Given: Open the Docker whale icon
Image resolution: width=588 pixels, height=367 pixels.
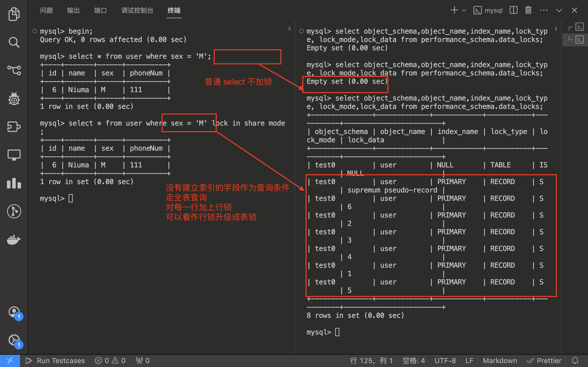Looking at the screenshot, I should pos(14,240).
